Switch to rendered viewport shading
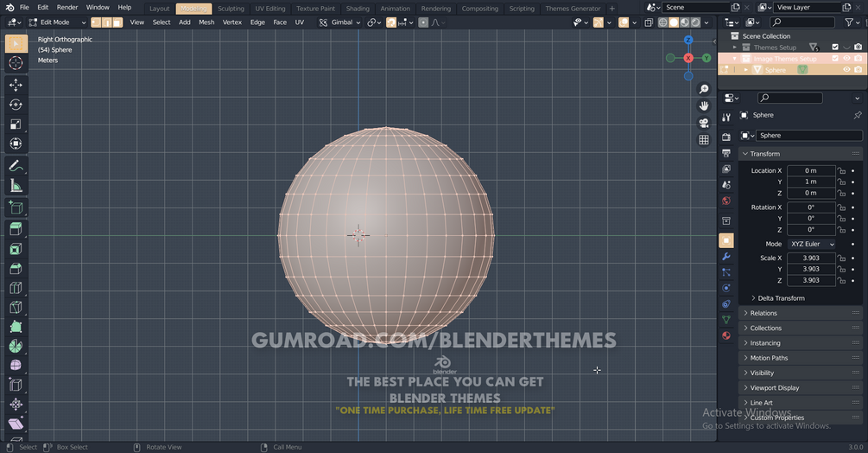The height and width of the screenshot is (453, 868). [x=696, y=22]
